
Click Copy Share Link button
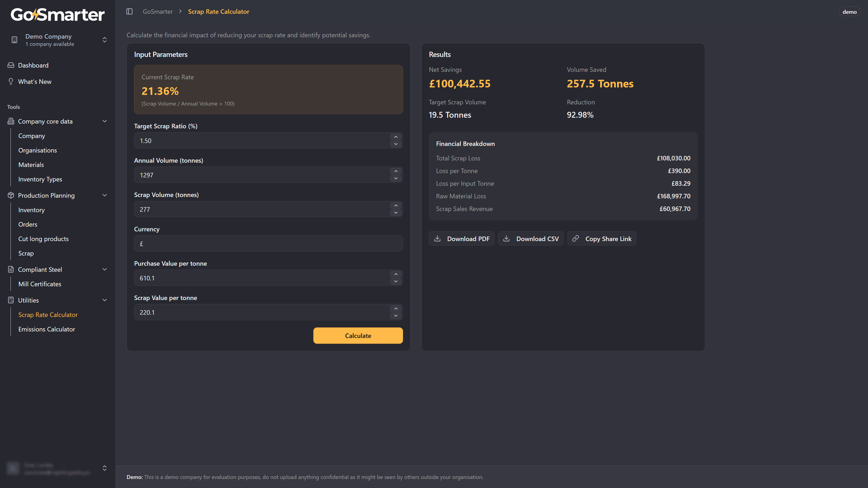tap(601, 239)
